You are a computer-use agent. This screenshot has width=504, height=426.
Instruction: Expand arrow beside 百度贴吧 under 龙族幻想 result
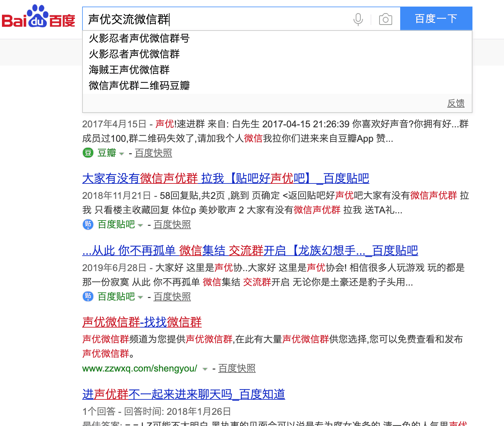[140, 297]
